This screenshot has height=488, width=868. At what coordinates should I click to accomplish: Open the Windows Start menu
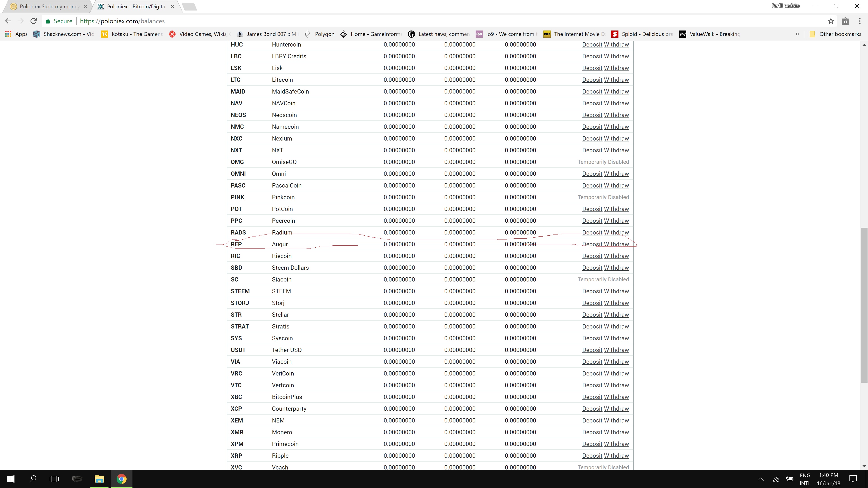(11, 479)
